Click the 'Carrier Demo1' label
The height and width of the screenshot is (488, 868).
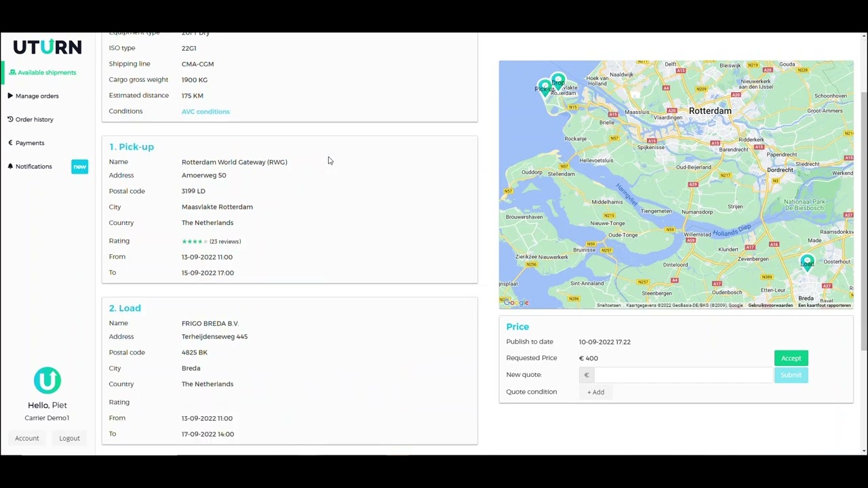pyautogui.click(x=47, y=418)
